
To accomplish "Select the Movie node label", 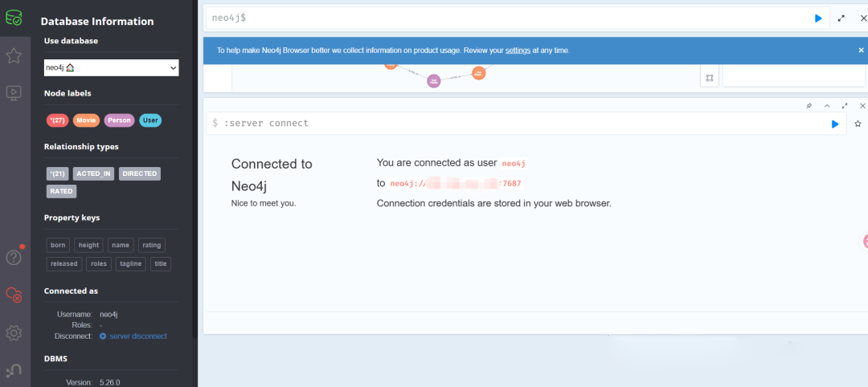I will click(x=86, y=120).
